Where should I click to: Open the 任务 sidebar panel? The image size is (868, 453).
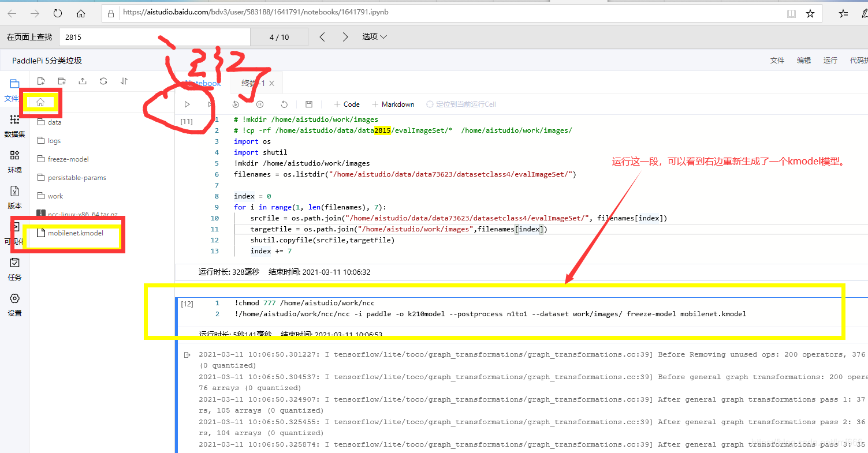click(14, 269)
